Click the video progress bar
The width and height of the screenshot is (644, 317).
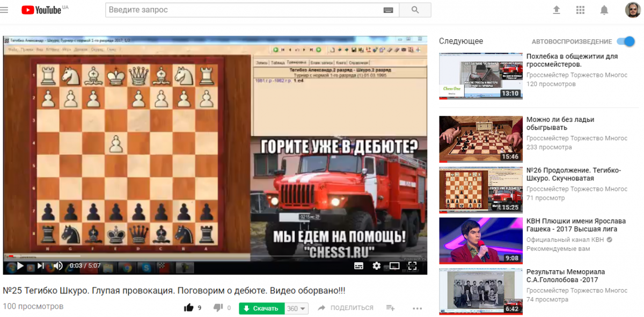215,256
